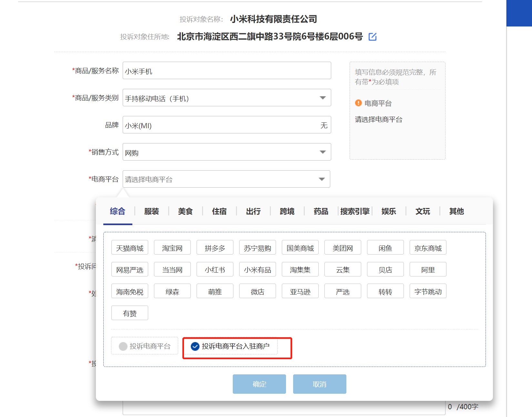
Task: Switch to the 美食 tab
Action: pyautogui.click(x=185, y=211)
